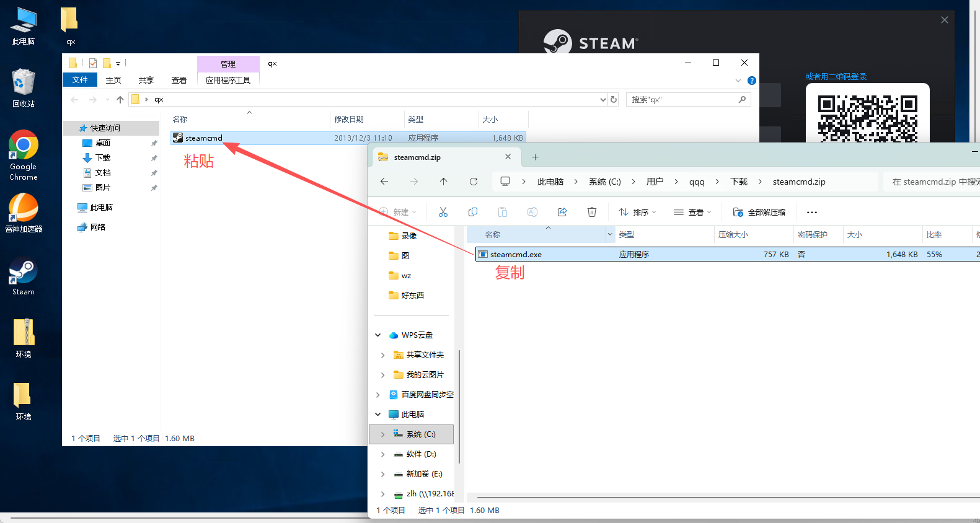Viewport: 980px width, 523px height.
Task: Open a new tab with plus button
Action: (536, 157)
